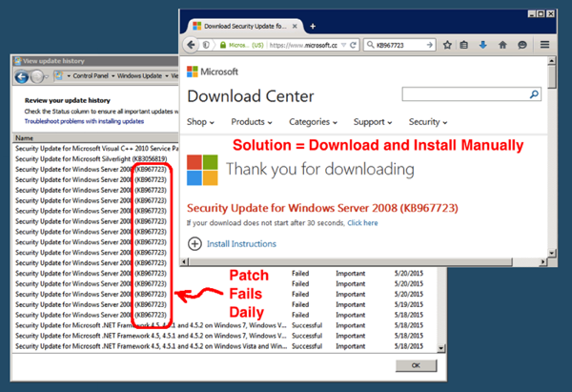Click the Firefox search box with KB967723

[x=399, y=45]
